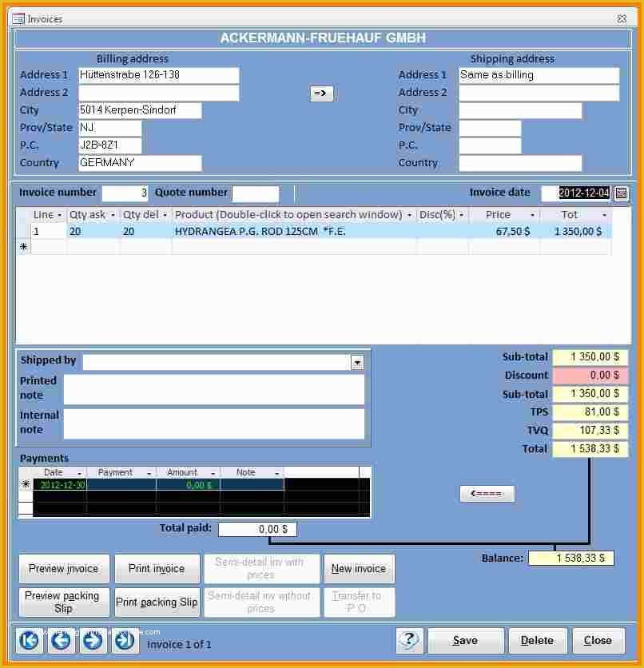Go to the next invoice record

coord(93,640)
